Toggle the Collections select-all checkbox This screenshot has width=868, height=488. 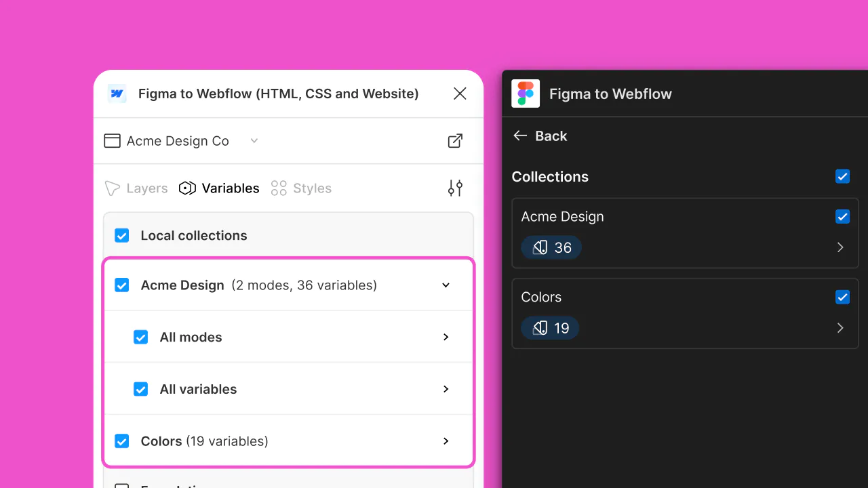click(842, 177)
